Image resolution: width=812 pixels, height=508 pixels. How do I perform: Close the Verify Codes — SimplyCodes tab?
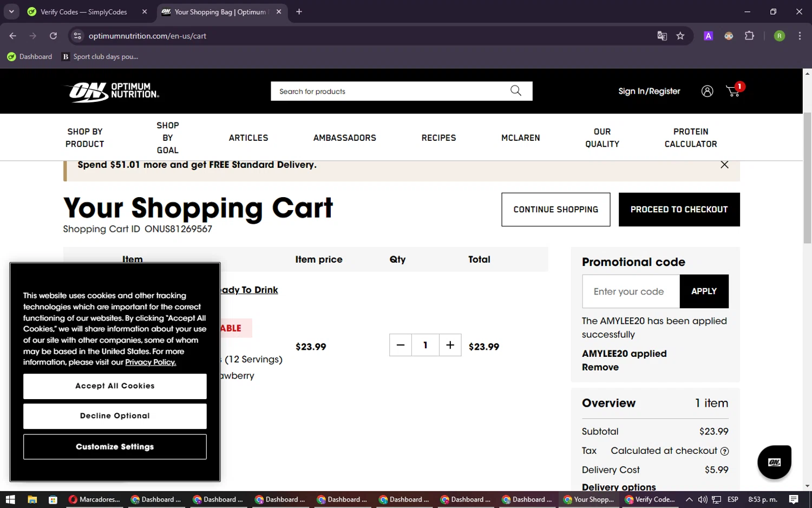(x=145, y=12)
